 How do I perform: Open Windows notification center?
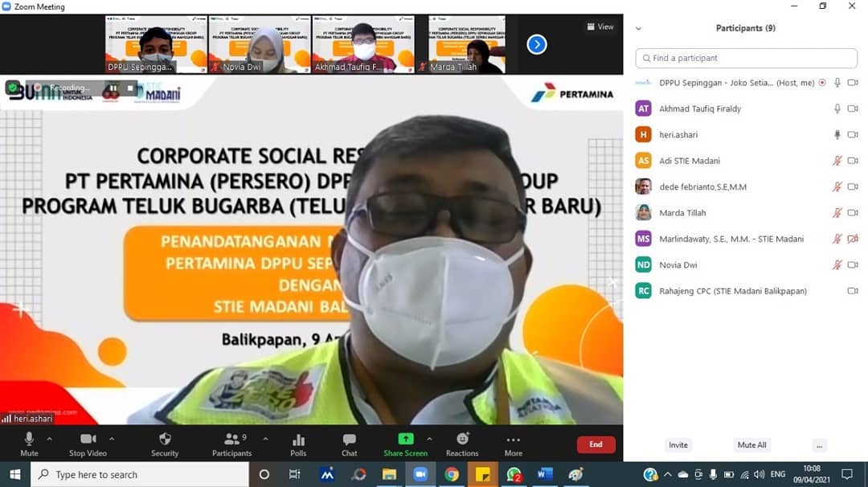pyautogui.click(x=847, y=474)
